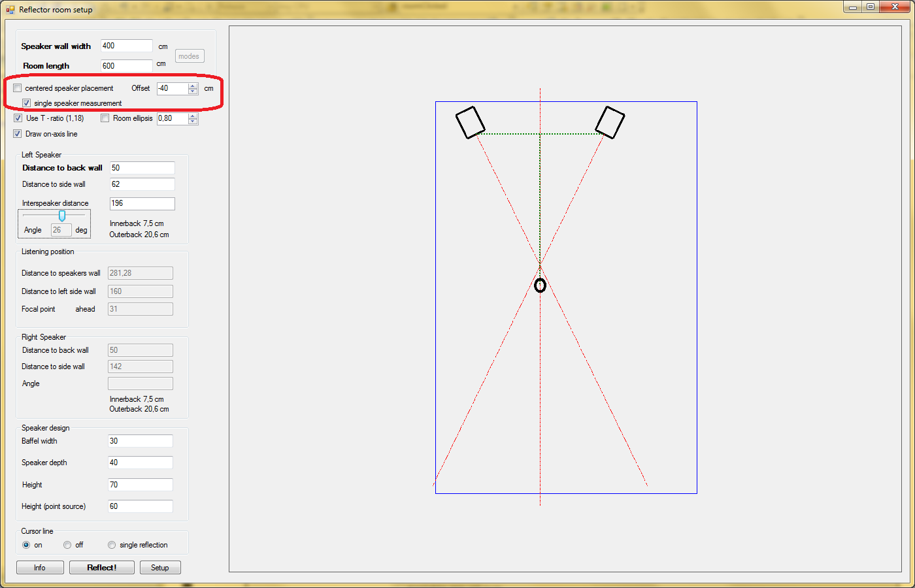This screenshot has height=588, width=915.
Task: Click Right Speaker Distance to back wall field
Action: [x=141, y=350]
